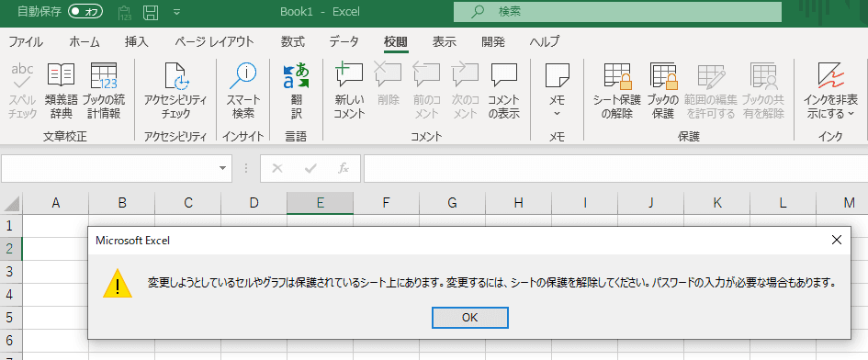The image size is (868, 360).
Task: Select column H header
Action: pyautogui.click(x=518, y=203)
